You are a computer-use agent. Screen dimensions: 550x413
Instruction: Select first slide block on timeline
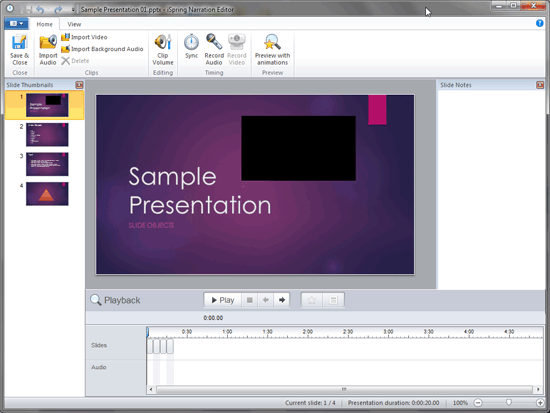coord(150,346)
